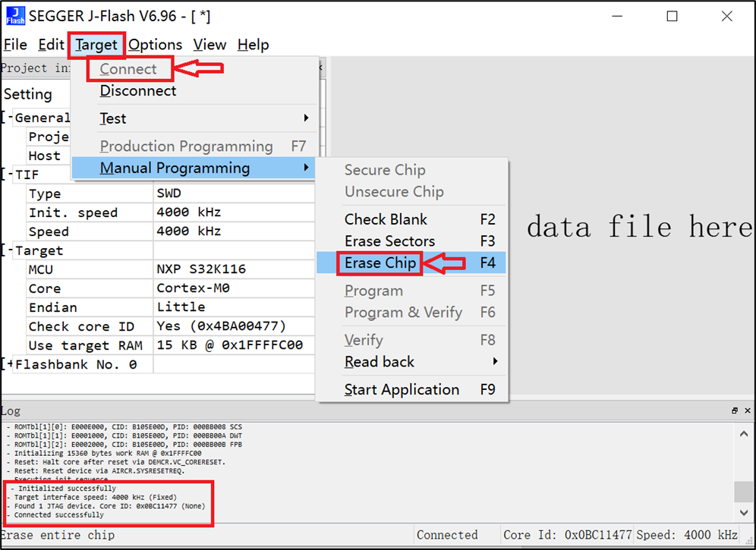The width and height of the screenshot is (756, 550).
Task: Click the Endian row label
Action: (x=53, y=307)
